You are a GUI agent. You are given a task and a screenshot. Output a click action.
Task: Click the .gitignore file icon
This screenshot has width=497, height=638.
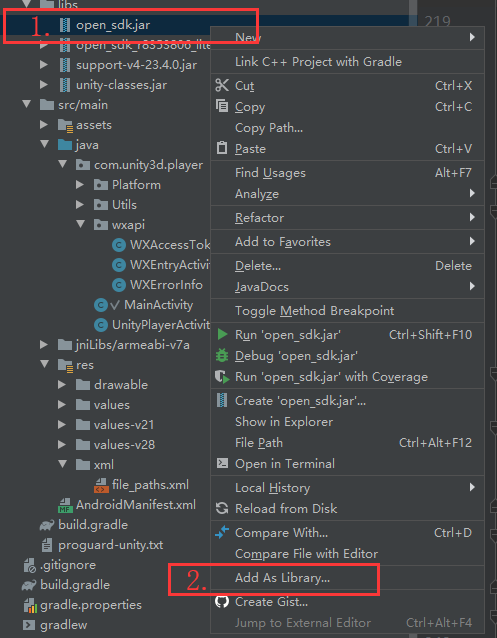30,565
